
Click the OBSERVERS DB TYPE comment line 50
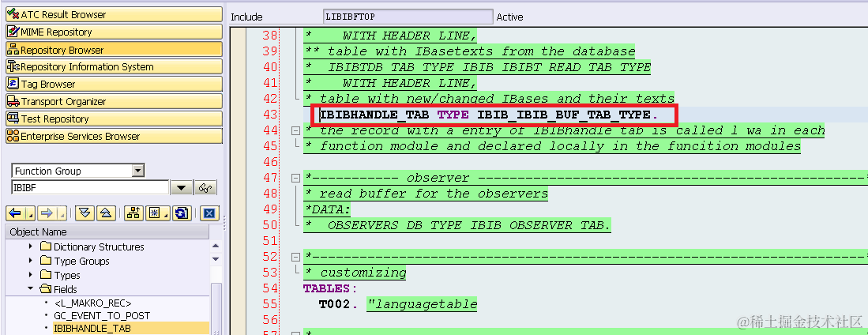[457, 225]
